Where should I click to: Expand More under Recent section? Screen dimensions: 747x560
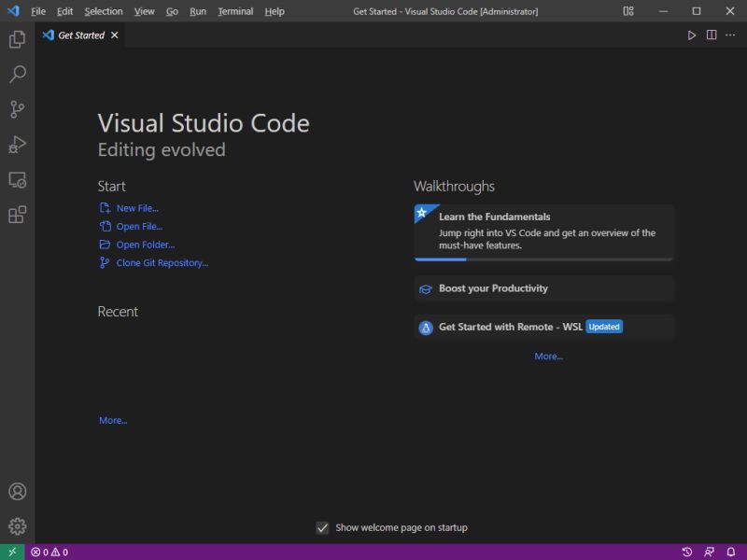pyautogui.click(x=112, y=420)
